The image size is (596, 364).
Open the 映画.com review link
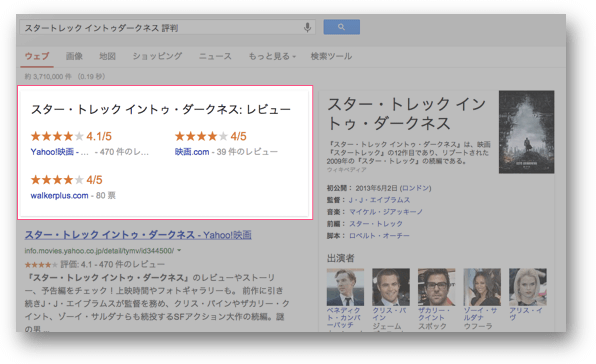coord(192,152)
